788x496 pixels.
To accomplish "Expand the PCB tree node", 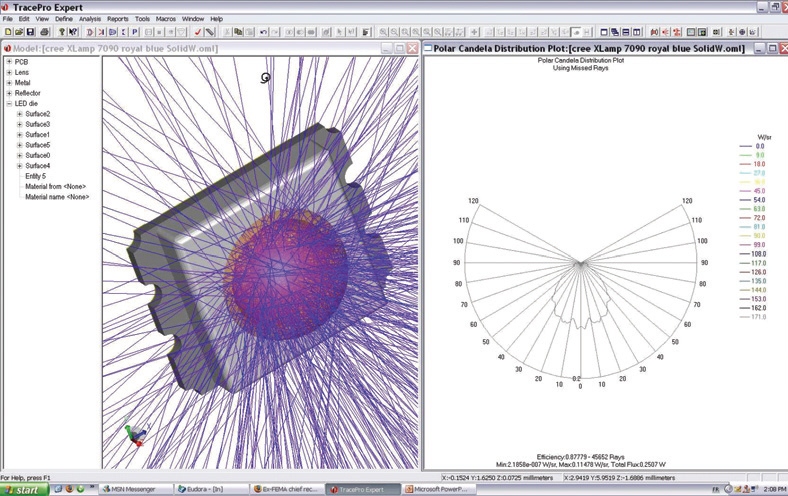I will coord(9,61).
